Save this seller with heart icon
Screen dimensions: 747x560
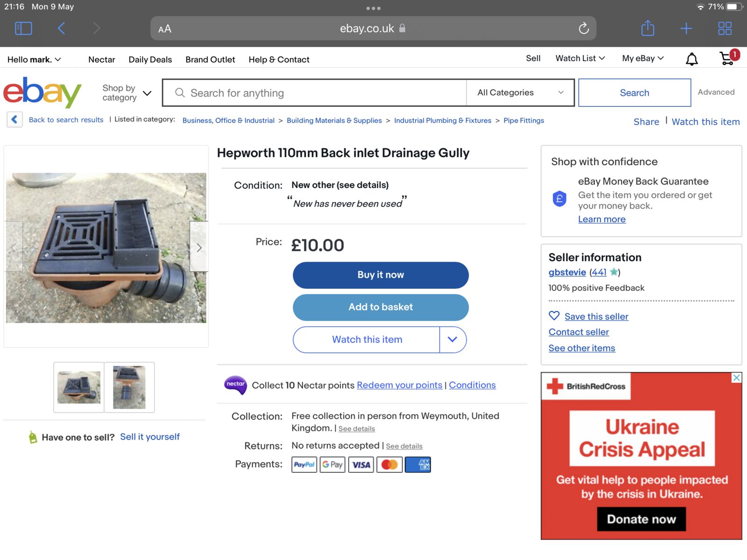coord(554,316)
